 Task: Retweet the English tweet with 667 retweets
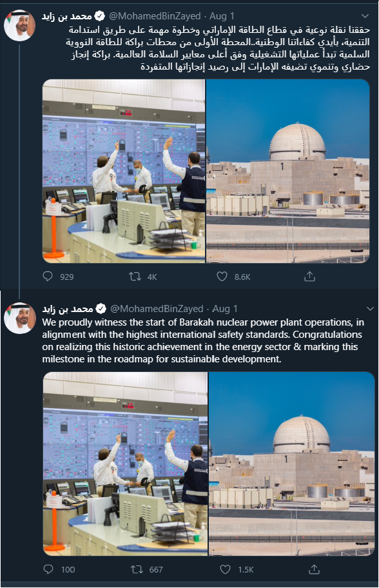137,570
